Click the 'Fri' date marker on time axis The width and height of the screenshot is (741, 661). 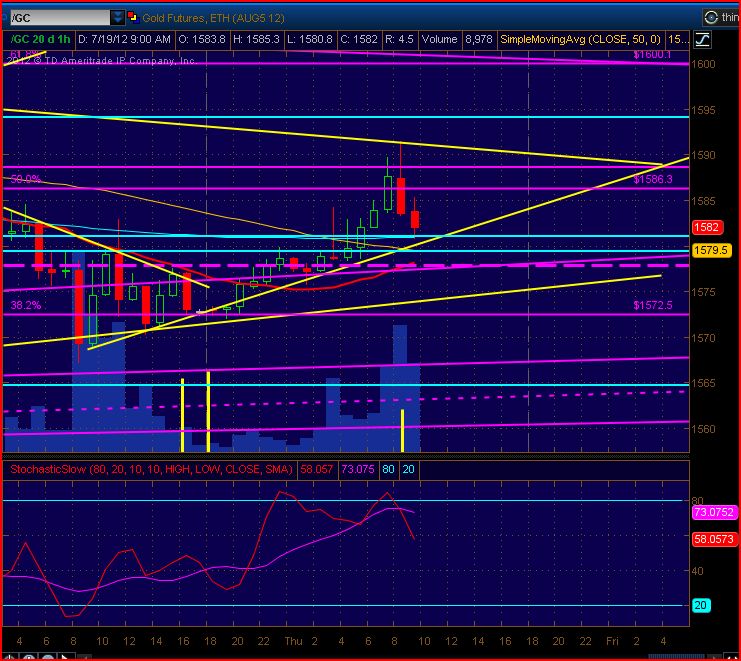[x=612, y=641]
